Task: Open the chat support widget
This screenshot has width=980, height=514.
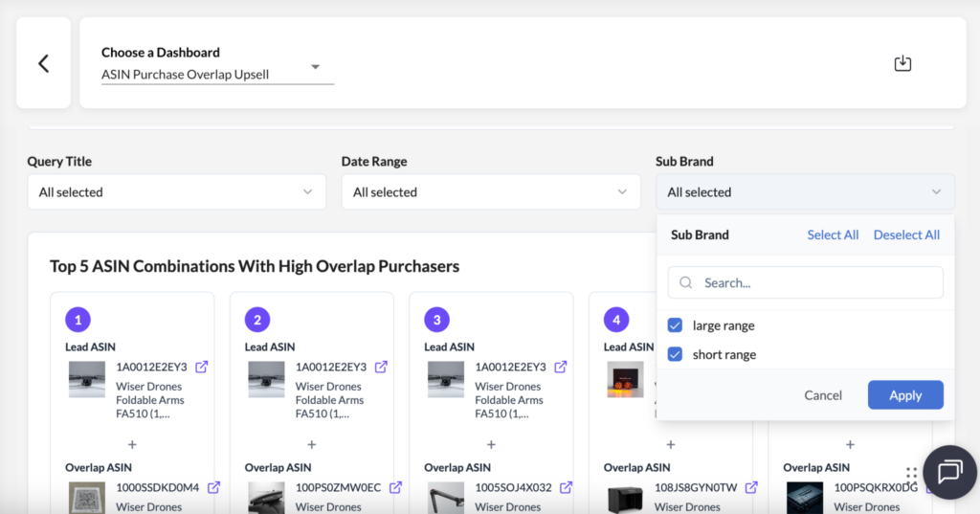Action: click(949, 472)
